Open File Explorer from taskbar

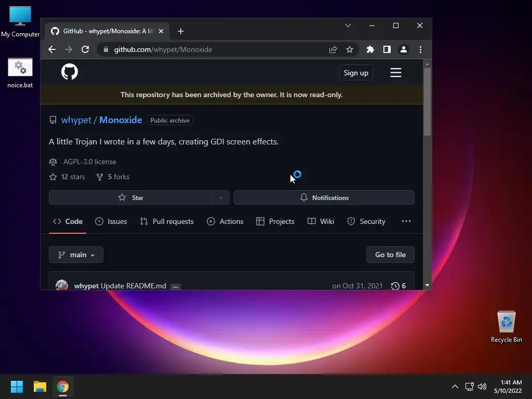click(x=39, y=387)
